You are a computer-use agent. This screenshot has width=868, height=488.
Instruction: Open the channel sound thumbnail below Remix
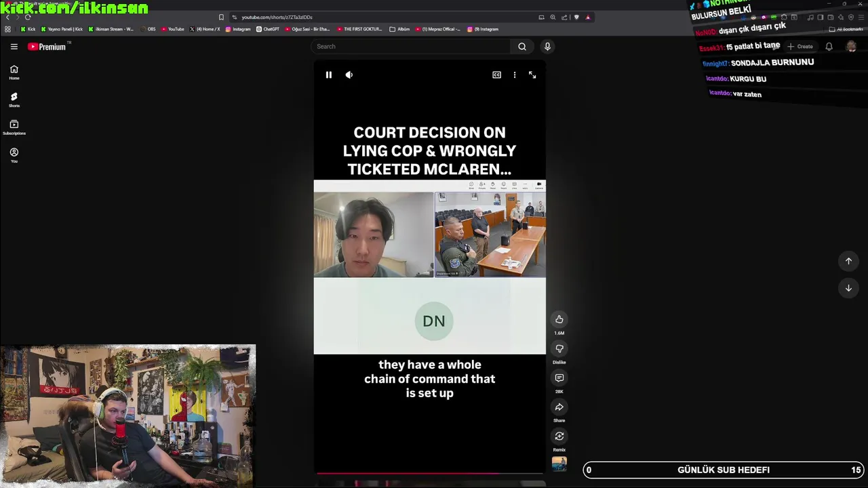[x=559, y=464]
